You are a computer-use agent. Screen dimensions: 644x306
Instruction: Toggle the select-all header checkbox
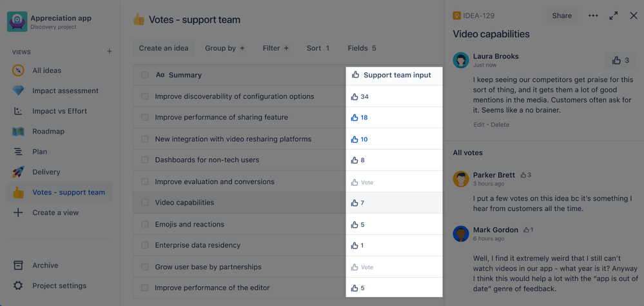pos(145,75)
